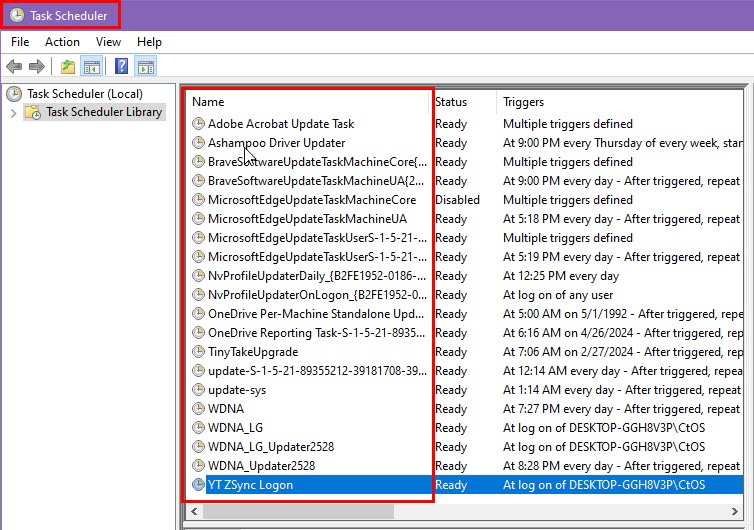The image size is (754, 530).
Task: Select the OneDrive Per-Machine Standalone Update task
Action: [x=316, y=314]
